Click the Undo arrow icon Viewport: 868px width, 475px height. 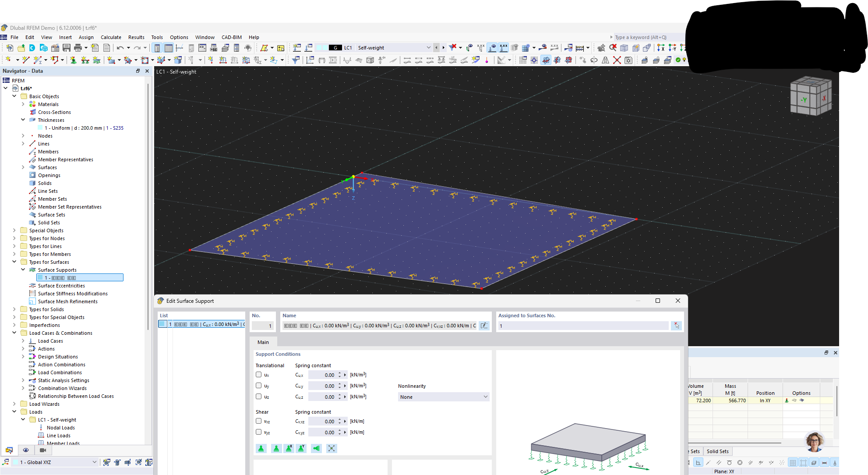coord(120,48)
